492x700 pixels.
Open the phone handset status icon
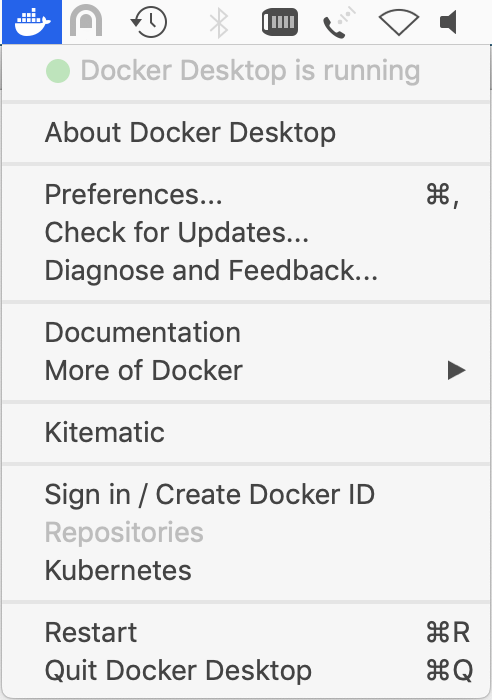339,22
